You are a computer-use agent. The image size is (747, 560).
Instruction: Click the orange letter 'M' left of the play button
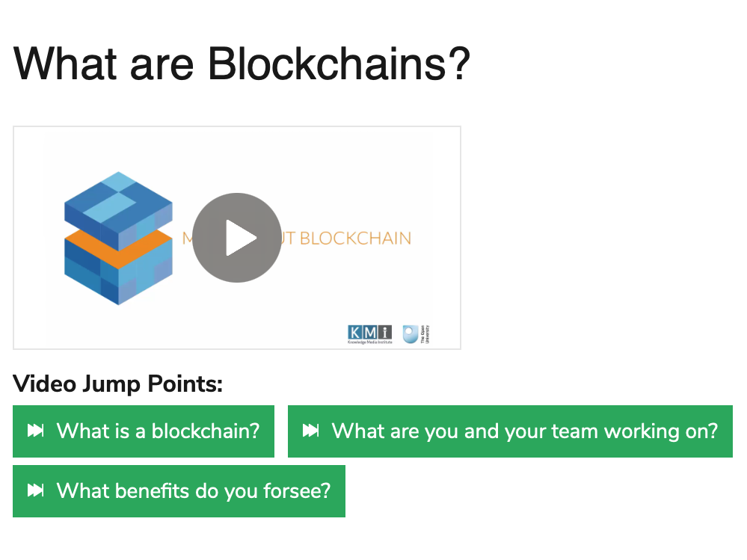pyautogui.click(x=188, y=239)
